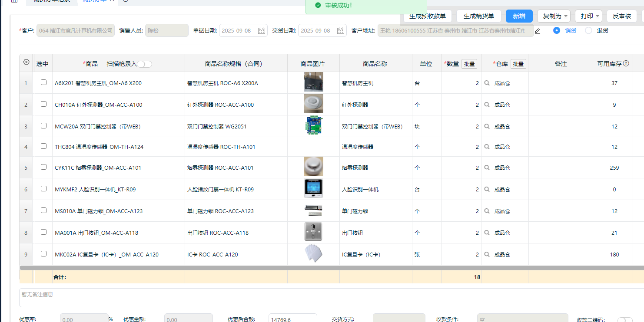Click available stock value 259
The width and height of the screenshot is (644, 322).
pyautogui.click(x=614, y=168)
